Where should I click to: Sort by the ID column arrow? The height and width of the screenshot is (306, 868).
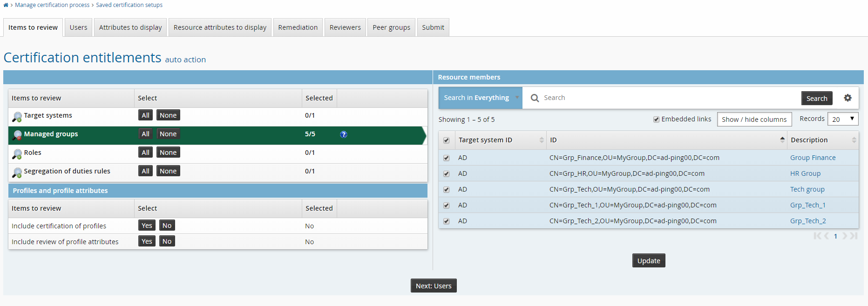tap(782, 140)
